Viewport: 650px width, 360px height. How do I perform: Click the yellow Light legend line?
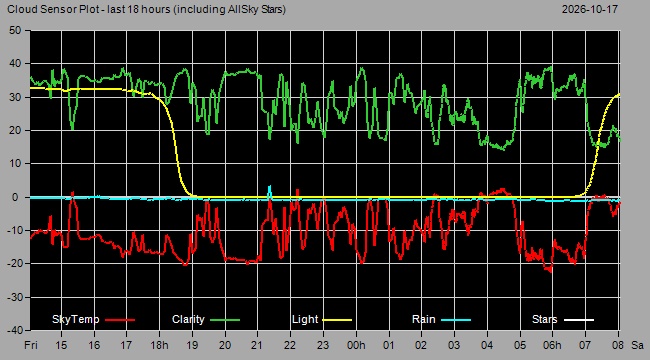[337, 320]
